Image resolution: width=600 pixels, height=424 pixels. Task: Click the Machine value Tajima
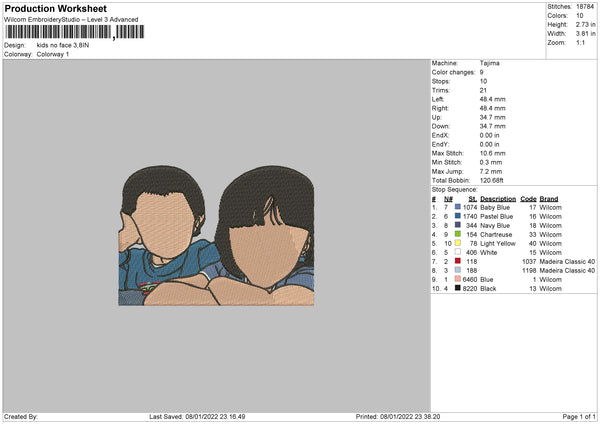click(489, 63)
